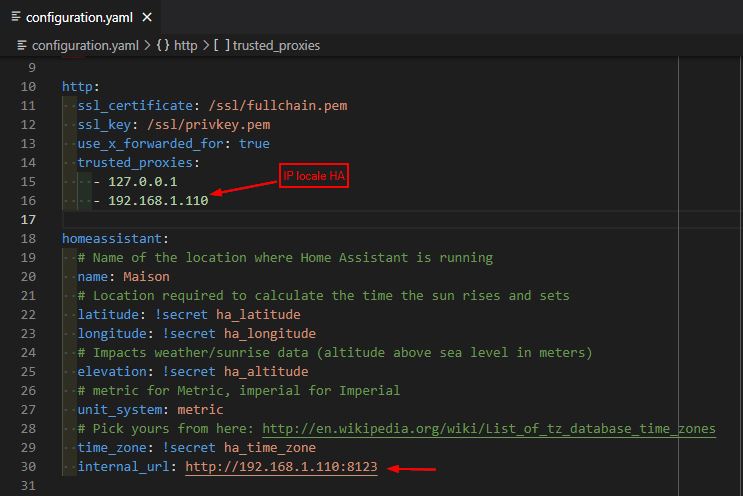Click the 'true' value on line 13
The width and height of the screenshot is (743, 496).
254,144
